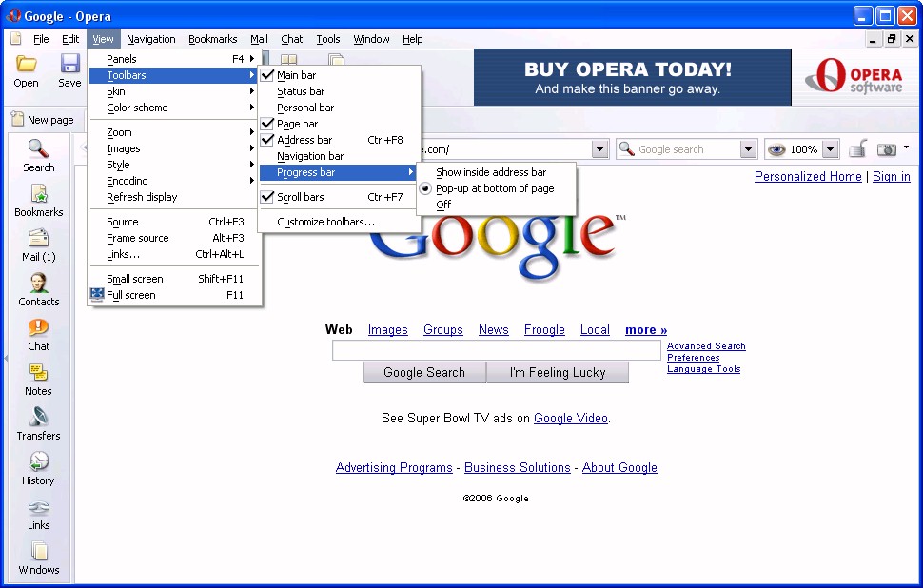The height and width of the screenshot is (588, 923).
Task: Open the Windows panel icon
Action: tap(38, 552)
